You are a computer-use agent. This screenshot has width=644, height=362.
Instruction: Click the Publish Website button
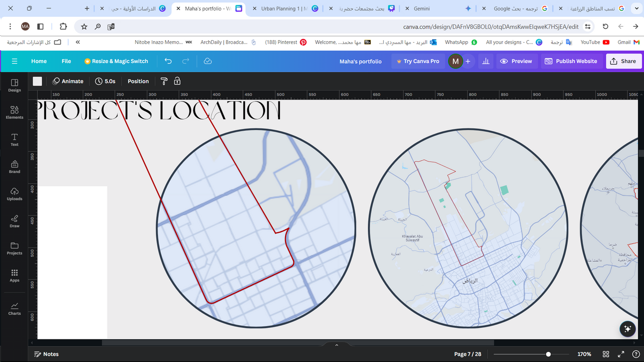571,61
